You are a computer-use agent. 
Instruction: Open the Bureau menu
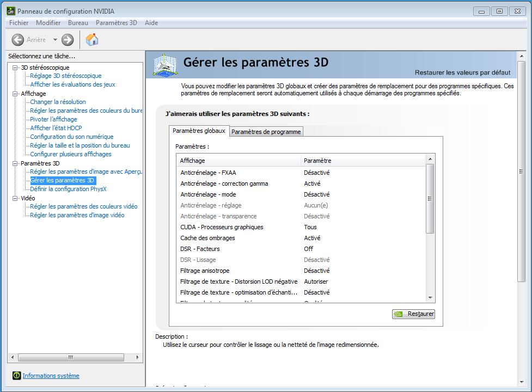coord(78,23)
